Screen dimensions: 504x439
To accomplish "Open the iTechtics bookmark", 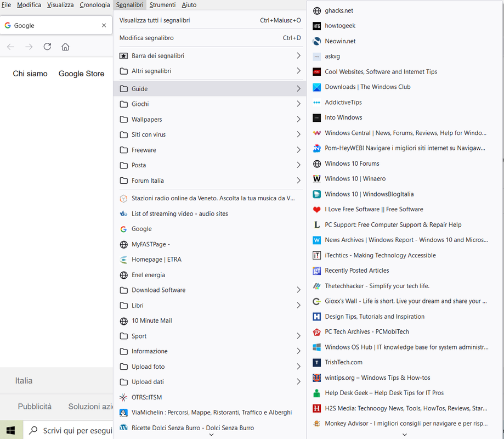I will tap(404, 255).
